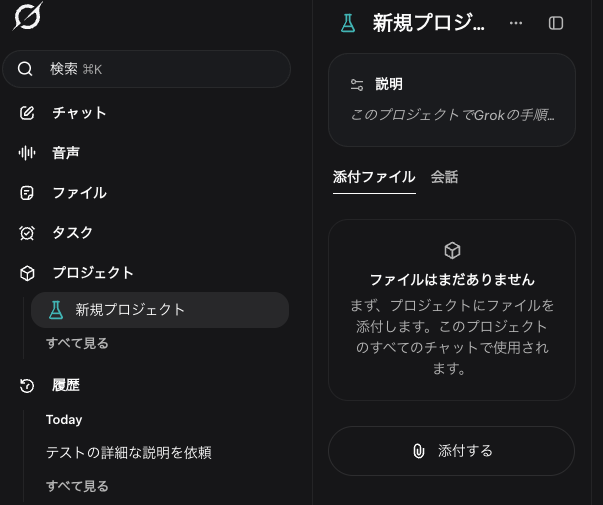Image resolution: width=603 pixels, height=505 pixels.
Task: Click the プロジェクト cube icon
Action: coord(27,273)
